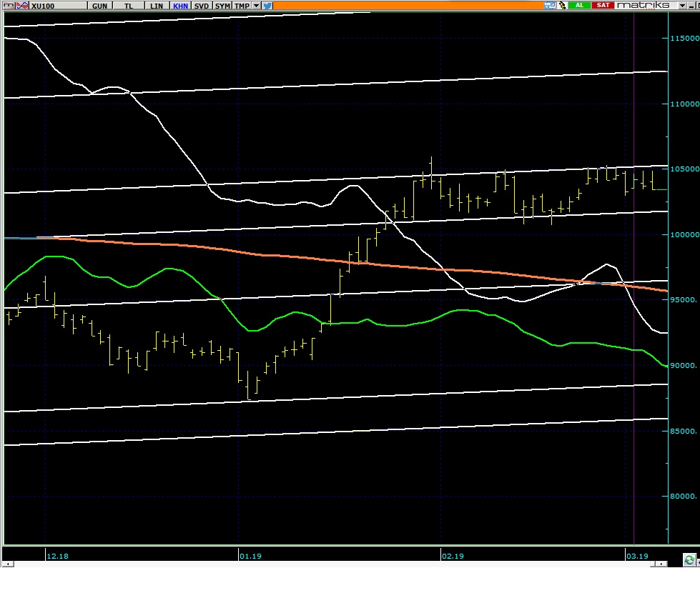Edit the XU100 symbol field
The width and height of the screenshot is (700, 593).
pos(58,6)
